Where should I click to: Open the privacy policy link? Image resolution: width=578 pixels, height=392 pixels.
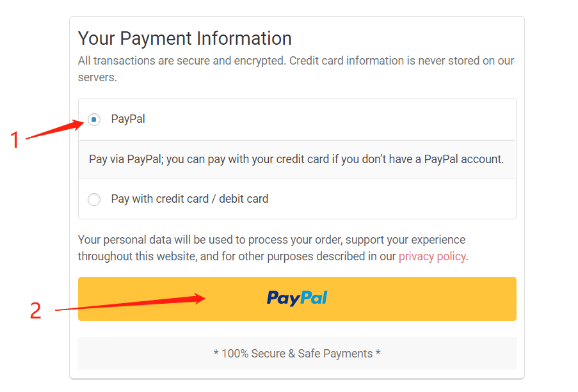tap(432, 256)
